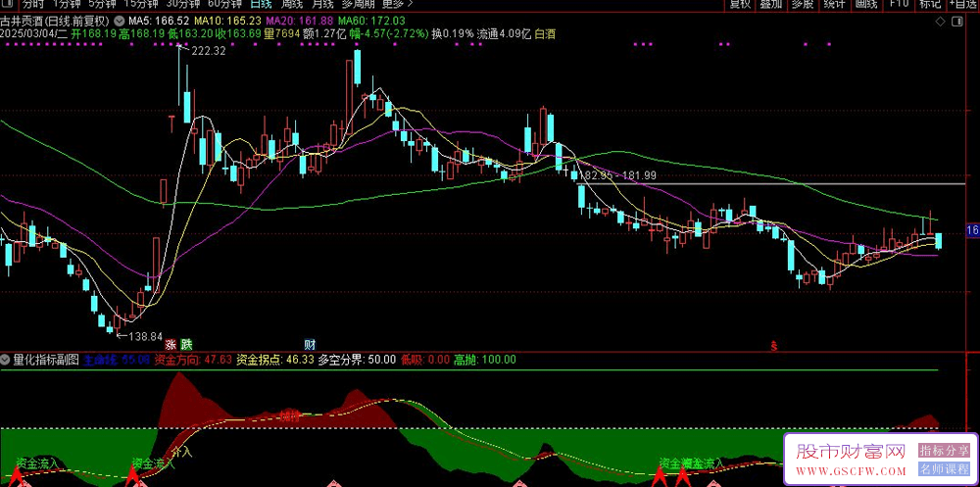The width and height of the screenshot is (980, 487).
Task: Click the 138.84 low price label
Action: pyautogui.click(x=144, y=336)
